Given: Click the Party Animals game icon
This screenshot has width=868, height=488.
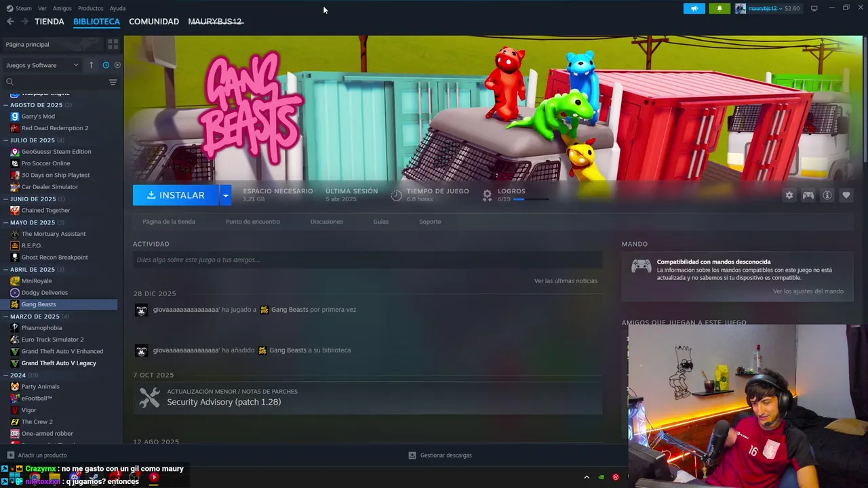Looking at the screenshot, I should tap(15, 386).
